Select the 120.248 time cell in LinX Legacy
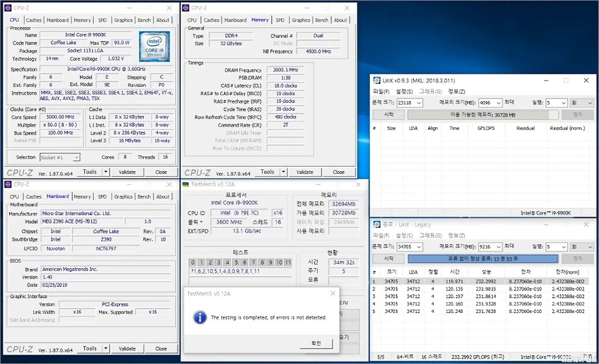Screen dimensions: 599x364 (454, 311)
